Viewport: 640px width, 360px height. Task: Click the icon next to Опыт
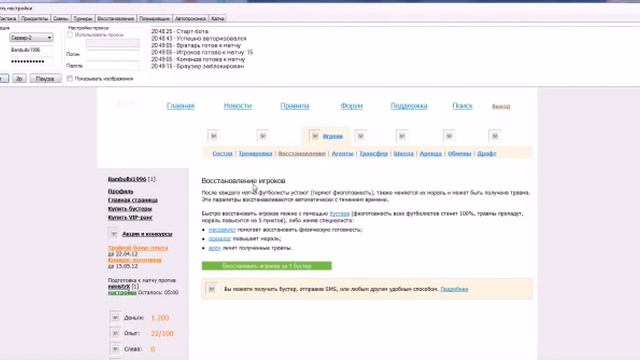(115, 333)
